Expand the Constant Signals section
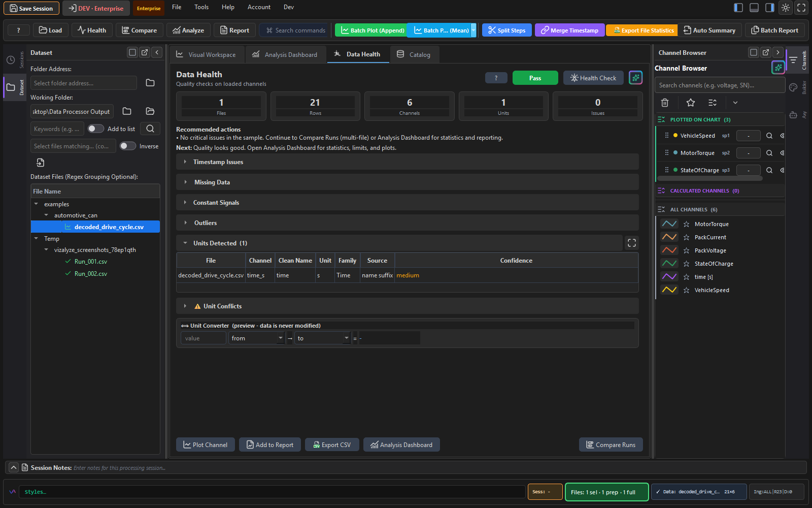 point(407,203)
